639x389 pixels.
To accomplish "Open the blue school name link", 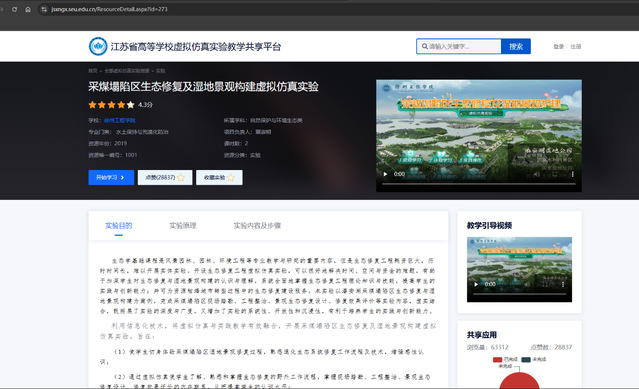I will coord(119,121).
